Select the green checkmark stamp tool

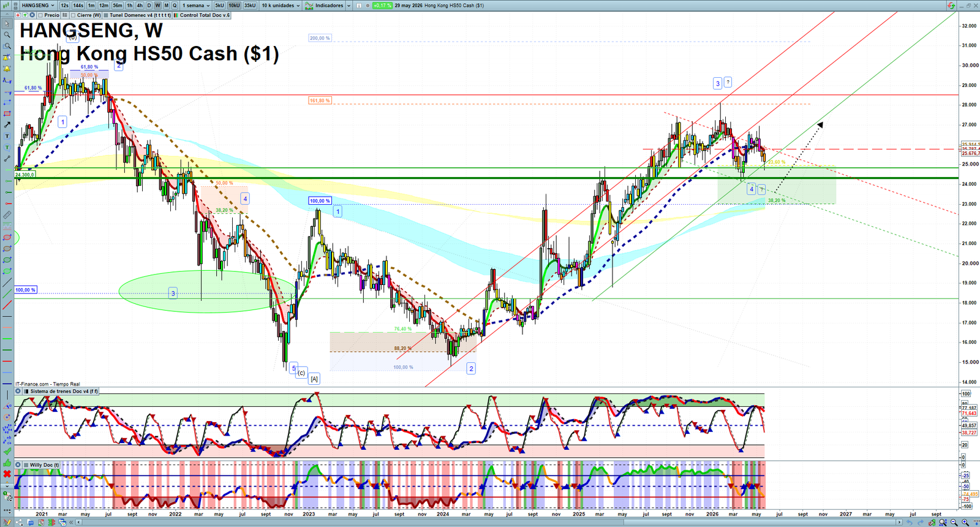(7, 452)
